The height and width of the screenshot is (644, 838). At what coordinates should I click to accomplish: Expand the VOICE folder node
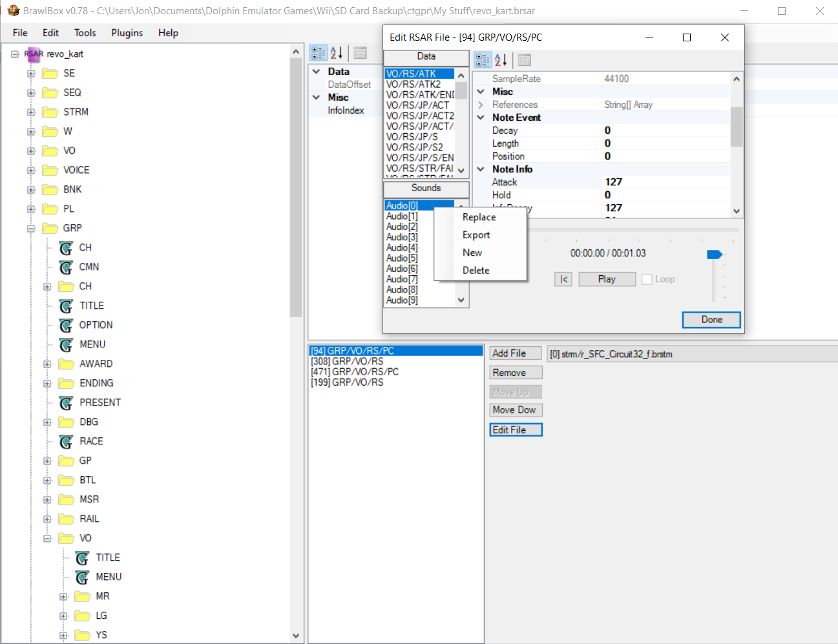(x=31, y=171)
